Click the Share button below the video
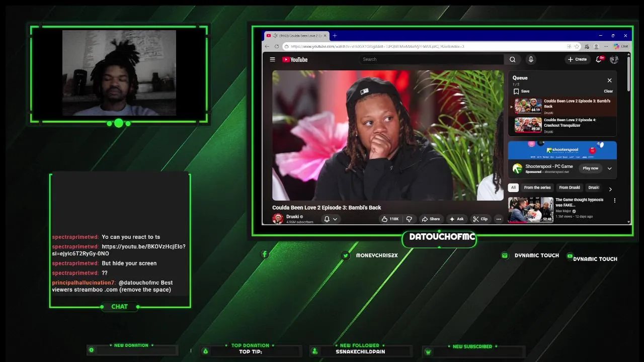644x362 pixels. click(431, 219)
